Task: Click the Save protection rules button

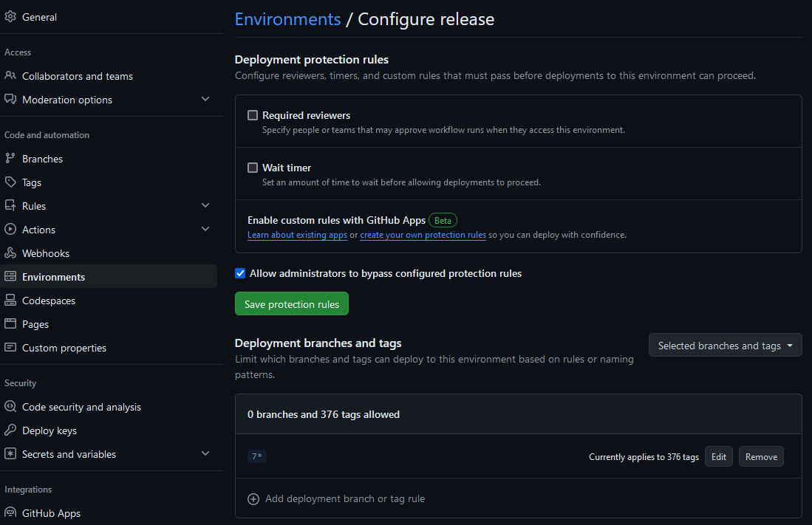Action: click(291, 303)
